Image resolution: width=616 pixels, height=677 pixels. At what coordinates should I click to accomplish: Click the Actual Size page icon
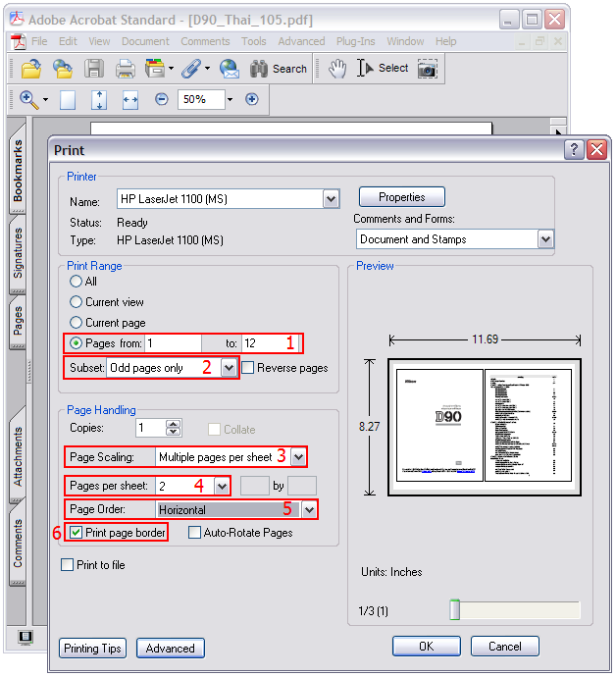point(68,100)
